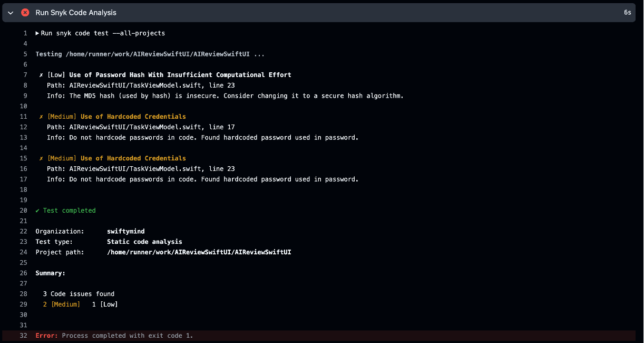Image resolution: width=644 pixels, height=343 pixels.
Task: Click the hardcoded password info on line 17
Action: pos(202,179)
